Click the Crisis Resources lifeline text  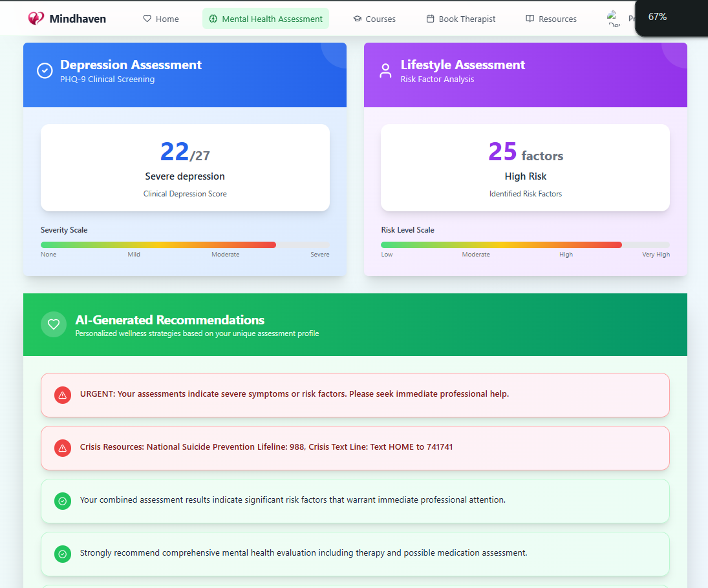pyautogui.click(x=266, y=446)
